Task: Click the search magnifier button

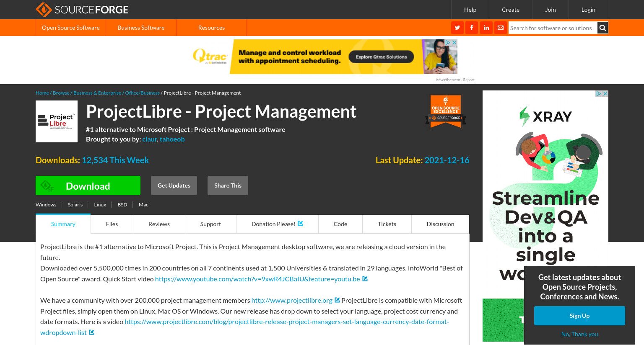Action: coord(602,28)
